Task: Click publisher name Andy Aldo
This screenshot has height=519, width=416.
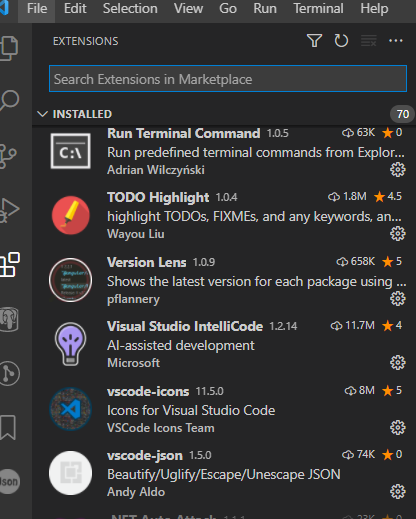Action: pyautogui.click(x=136, y=492)
